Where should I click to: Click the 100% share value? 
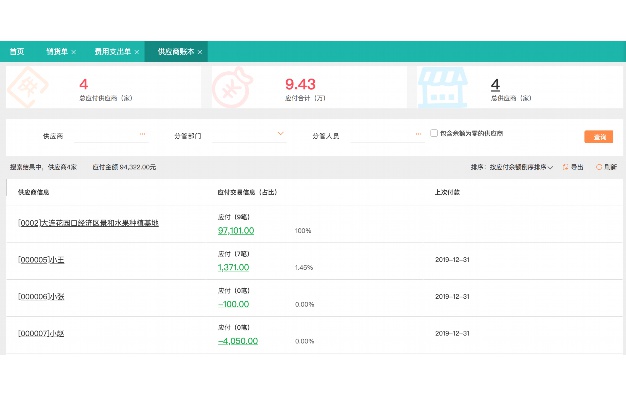click(x=303, y=231)
